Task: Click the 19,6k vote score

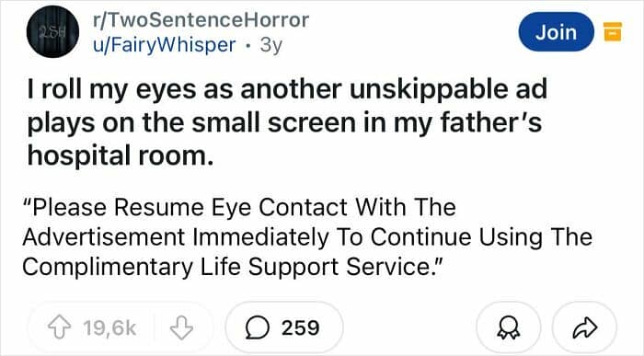Action: [x=109, y=327]
